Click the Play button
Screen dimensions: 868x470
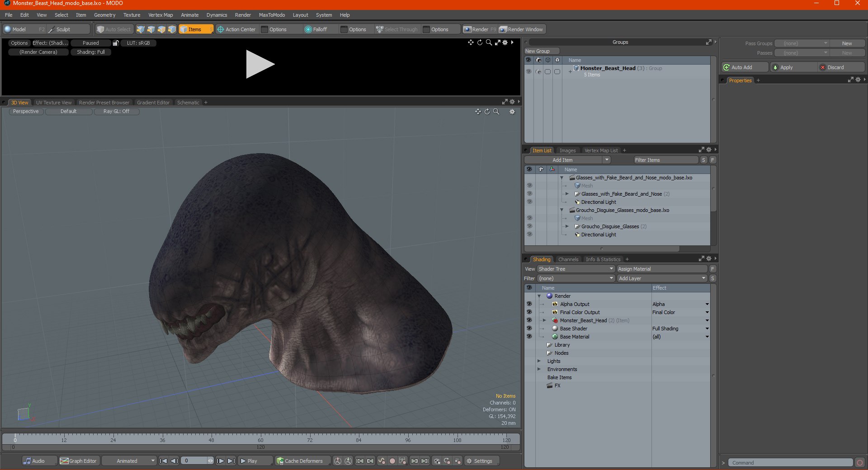click(x=255, y=461)
